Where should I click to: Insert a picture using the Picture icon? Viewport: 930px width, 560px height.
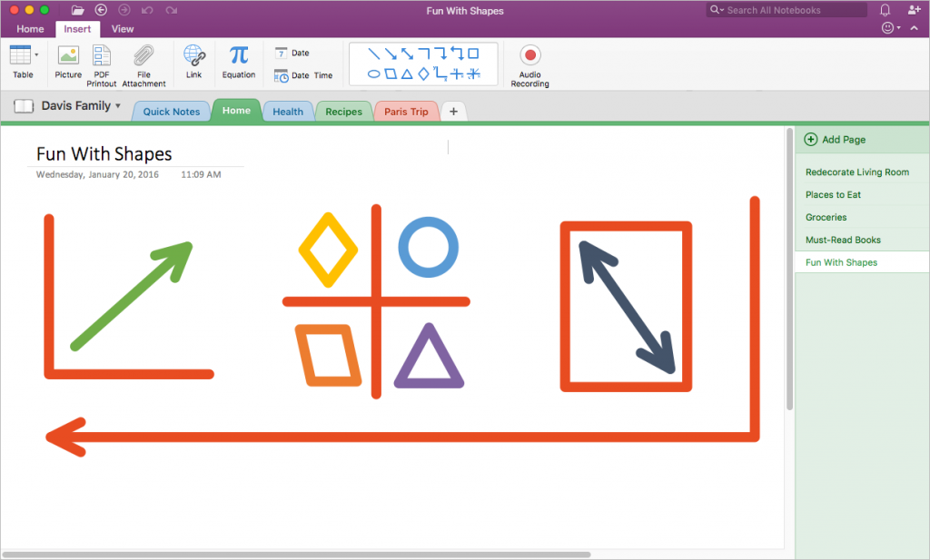(x=68, y=62)
